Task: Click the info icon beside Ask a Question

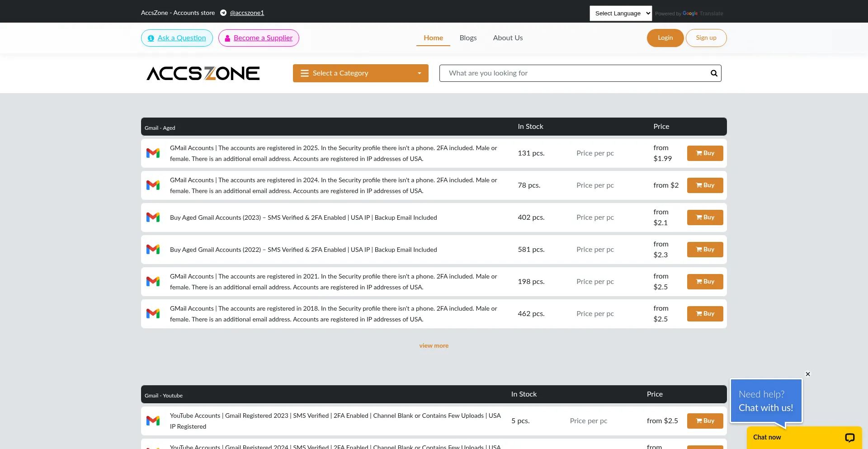Action: (151, 38)
